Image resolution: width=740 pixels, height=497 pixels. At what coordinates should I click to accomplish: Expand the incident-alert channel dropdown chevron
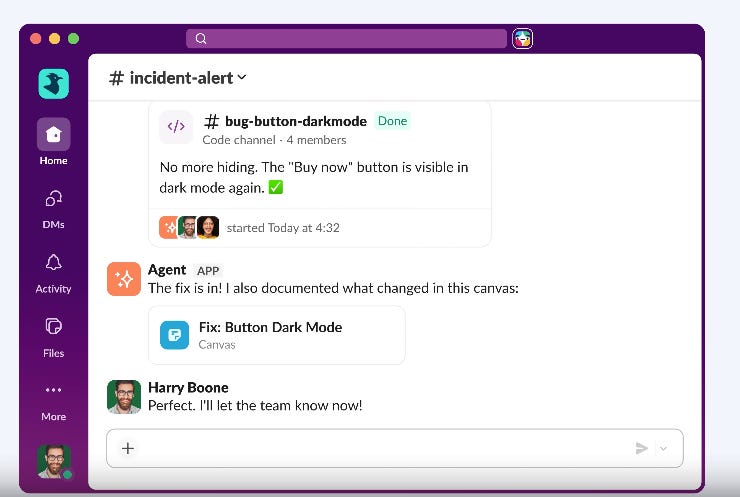(x=242, y=77)
